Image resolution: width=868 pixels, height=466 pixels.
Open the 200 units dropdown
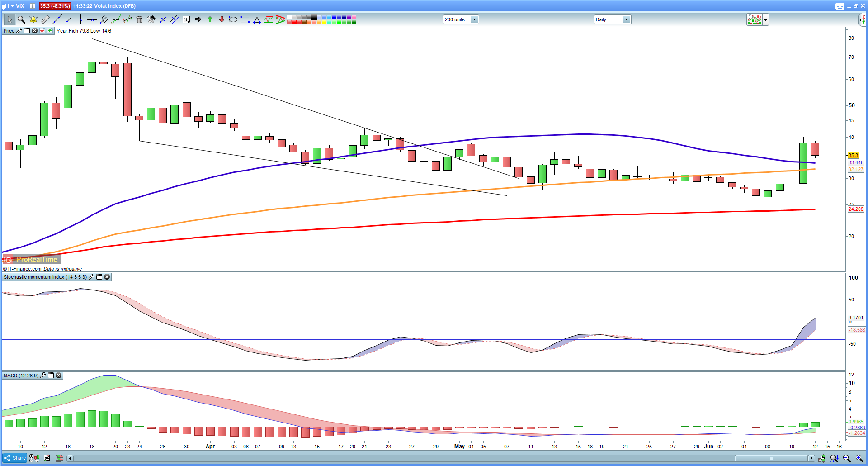(x=474, y=19)
